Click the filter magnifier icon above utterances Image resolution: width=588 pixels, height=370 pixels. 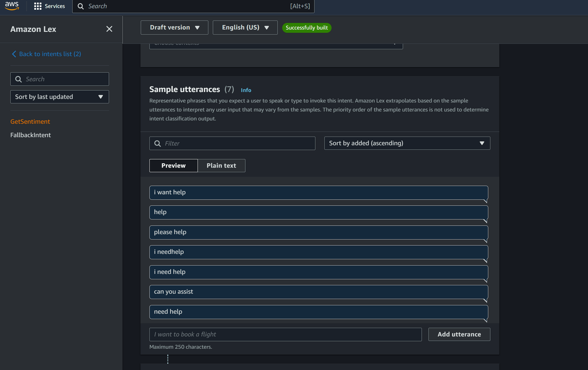[x=157, y=143]
